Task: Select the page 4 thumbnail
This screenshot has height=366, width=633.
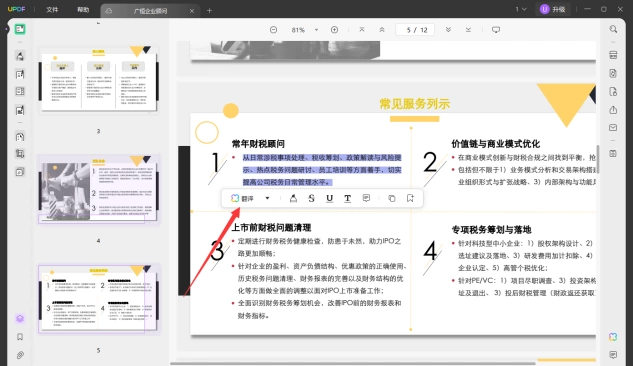Action: (99, 189)
